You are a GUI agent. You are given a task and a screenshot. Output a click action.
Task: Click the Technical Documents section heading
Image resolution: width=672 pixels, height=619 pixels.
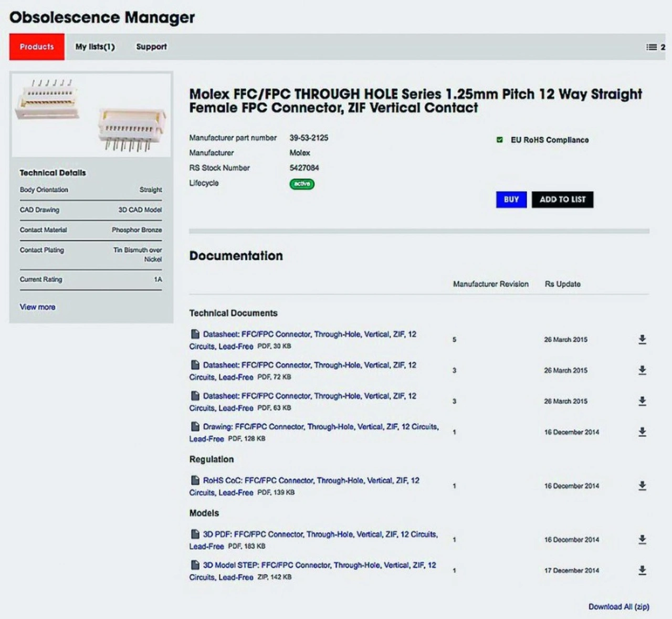click(233, 313)
